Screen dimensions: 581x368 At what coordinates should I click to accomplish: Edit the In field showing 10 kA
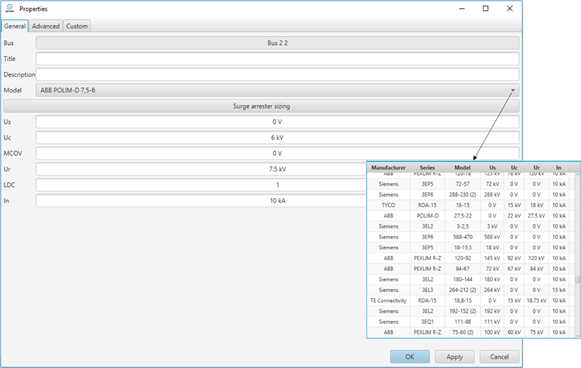pos(201,200)
